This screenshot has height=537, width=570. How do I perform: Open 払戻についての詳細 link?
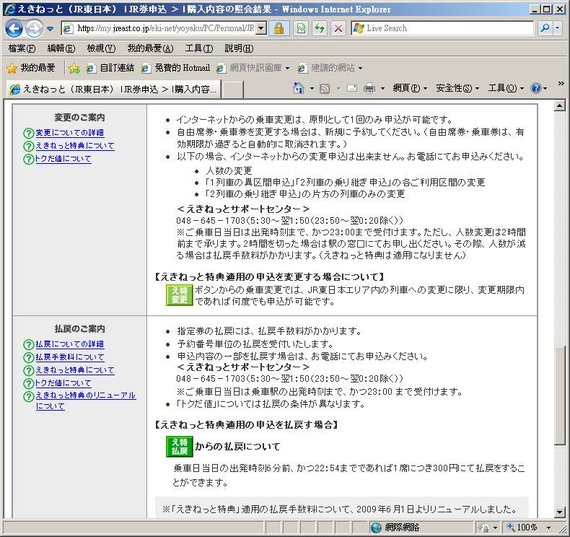[x=69, y=344]
